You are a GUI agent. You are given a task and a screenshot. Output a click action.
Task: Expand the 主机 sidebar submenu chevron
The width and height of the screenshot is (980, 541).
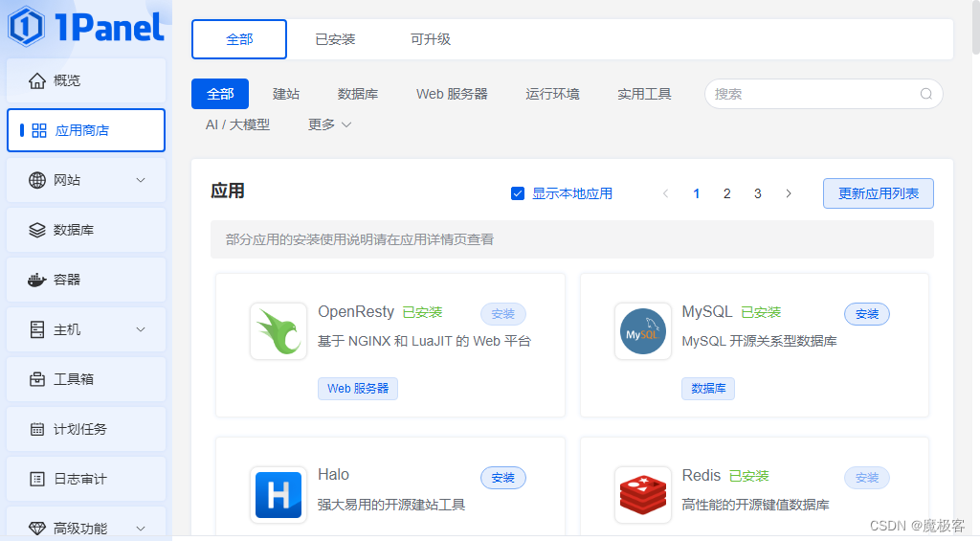pyautogui.click(x=141, y=329)
